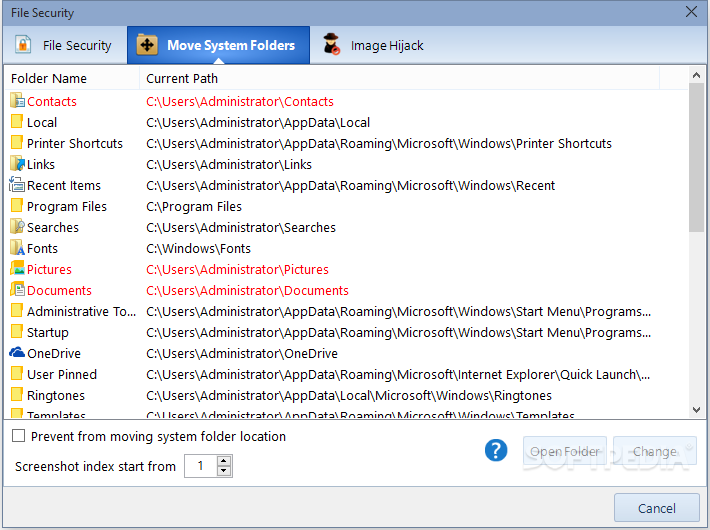Click path C:\Users\Administrator\Contacts

click(x=240, y=101)
